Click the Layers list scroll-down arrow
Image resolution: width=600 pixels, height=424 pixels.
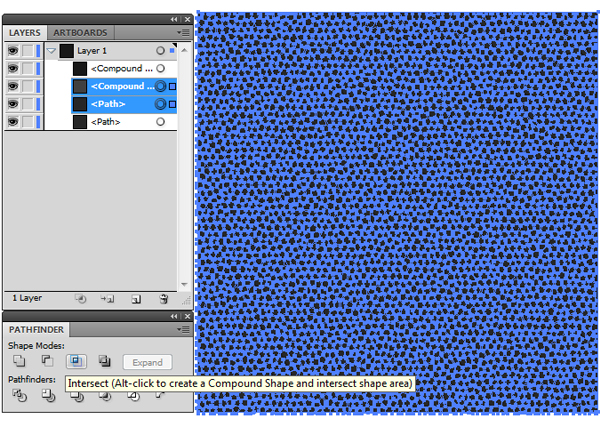click(184, 284)
